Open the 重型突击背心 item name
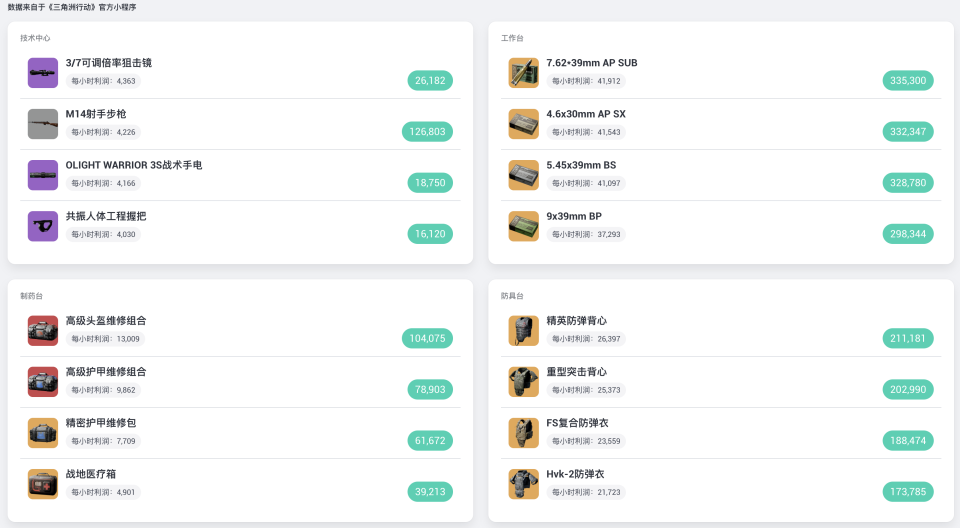Image resolution: width=960 pixels, height=528 pixels. (576, 372)
